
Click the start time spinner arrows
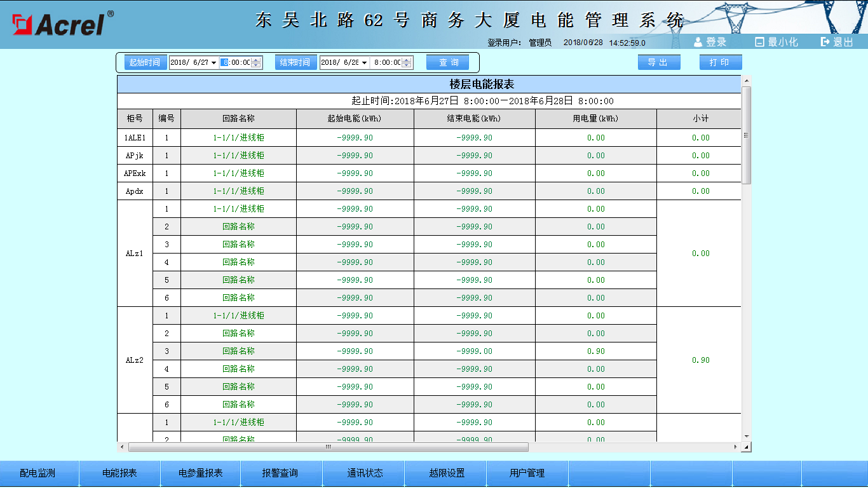coord(256,63)
